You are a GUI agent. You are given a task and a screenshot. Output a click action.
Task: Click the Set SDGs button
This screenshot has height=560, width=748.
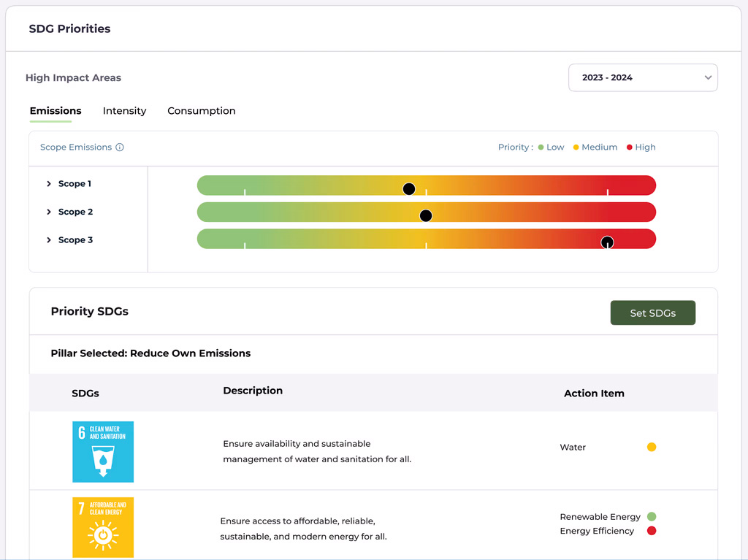(x=652, y=313)
